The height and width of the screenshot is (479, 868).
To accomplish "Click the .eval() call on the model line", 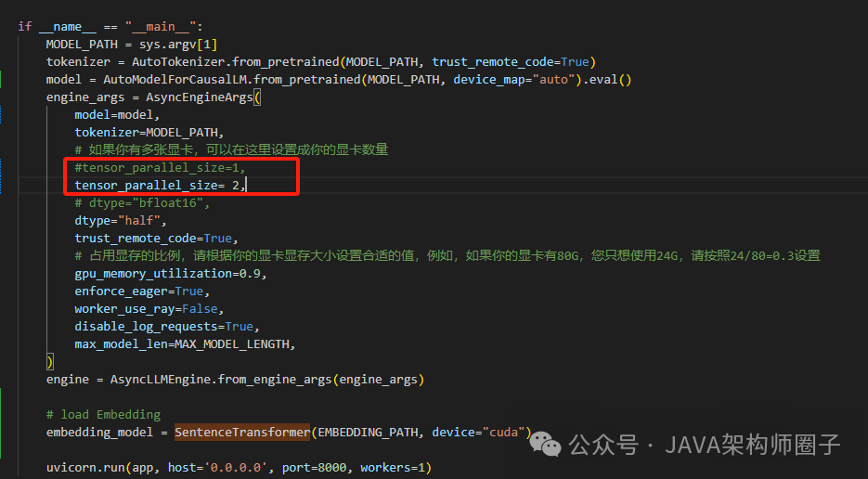I will (x=606, y=80).
